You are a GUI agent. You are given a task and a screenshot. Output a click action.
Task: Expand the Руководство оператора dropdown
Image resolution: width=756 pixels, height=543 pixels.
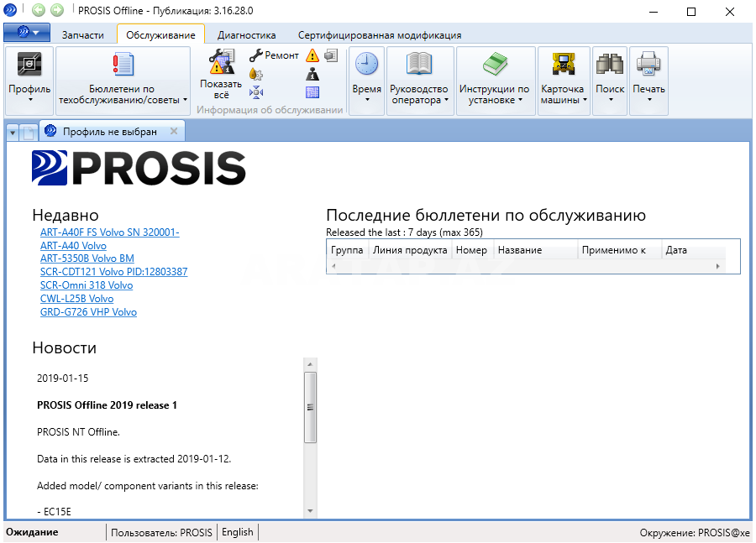447,100
